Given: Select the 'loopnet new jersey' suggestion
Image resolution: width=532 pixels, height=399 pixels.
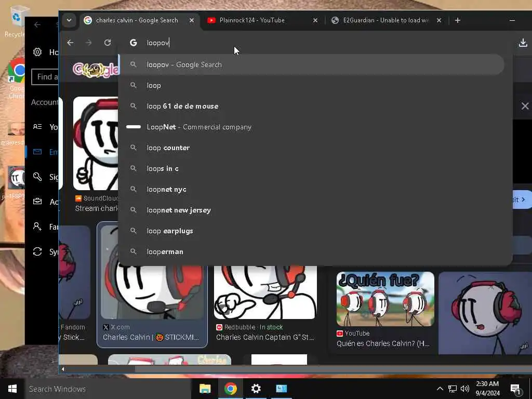Looking at the screenshot, I should click(x=312, y=210).
